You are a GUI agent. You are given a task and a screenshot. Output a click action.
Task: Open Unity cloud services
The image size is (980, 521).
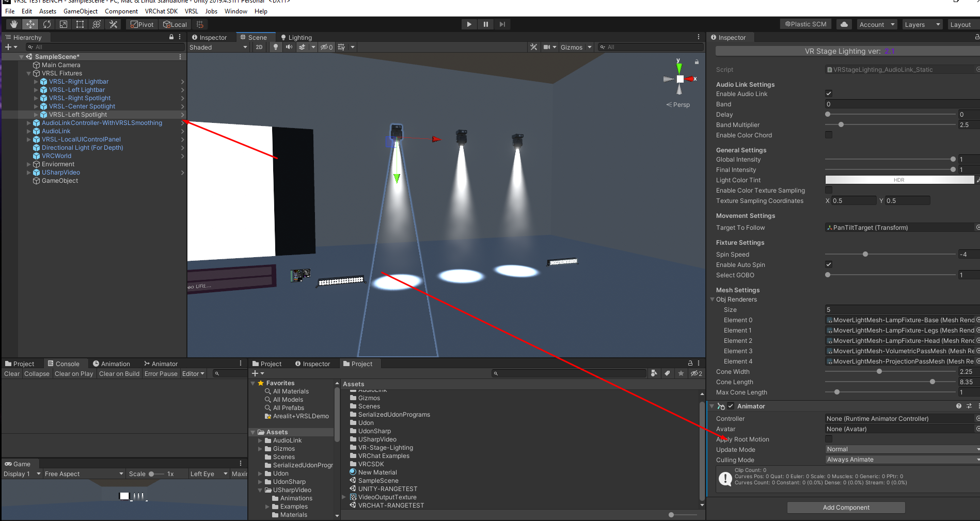[844, 24]
